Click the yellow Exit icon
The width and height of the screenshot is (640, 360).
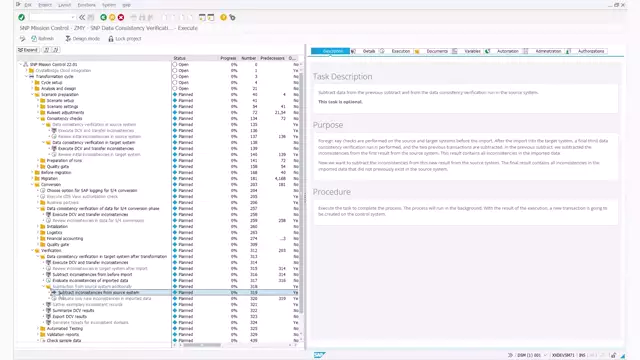112,17
